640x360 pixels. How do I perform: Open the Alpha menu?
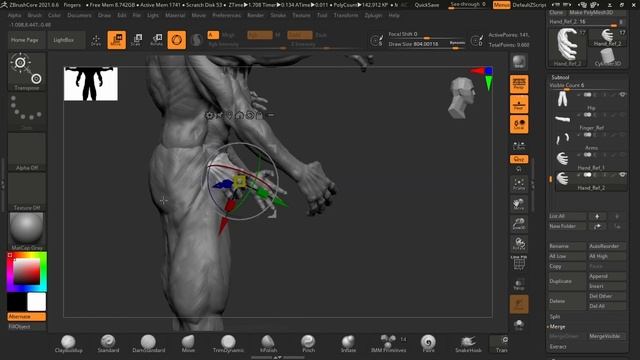tap(14, 15)
